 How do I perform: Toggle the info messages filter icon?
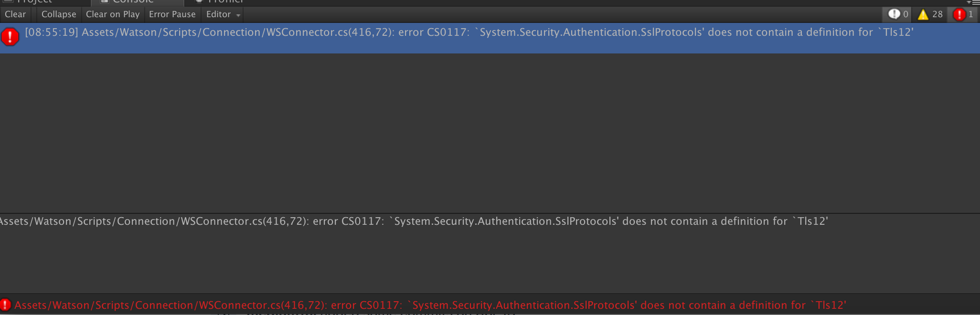pyautogui.click(x=897, y=14)
